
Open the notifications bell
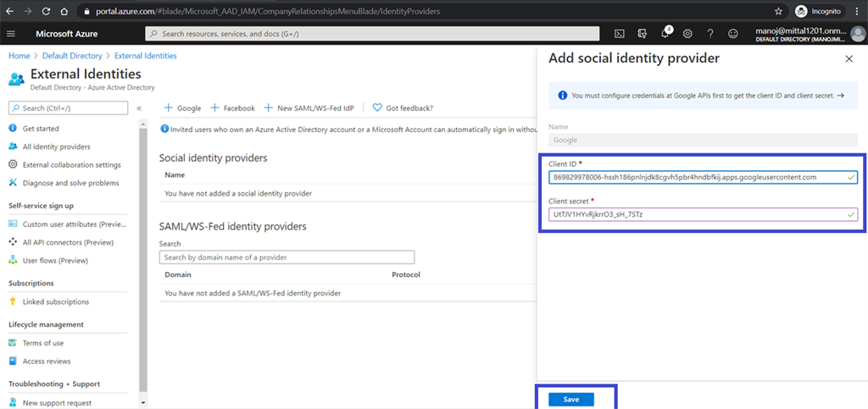tap(665, 34)
